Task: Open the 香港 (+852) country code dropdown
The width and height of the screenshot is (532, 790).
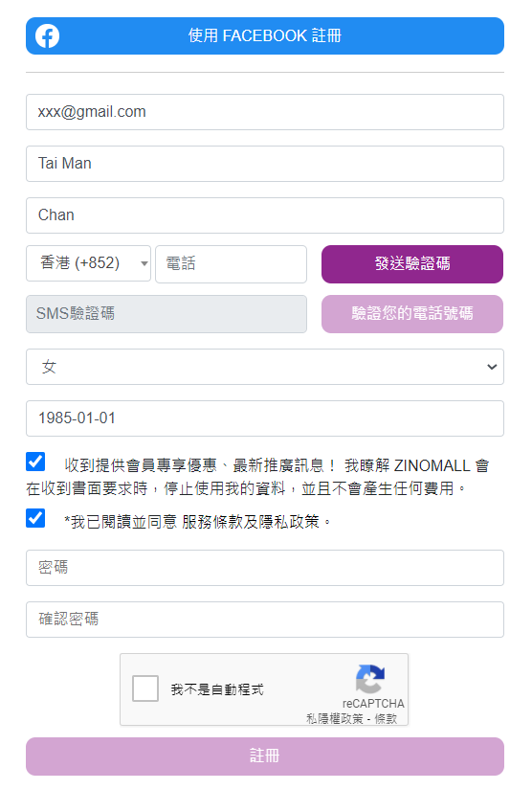Action: coord(89,263)
